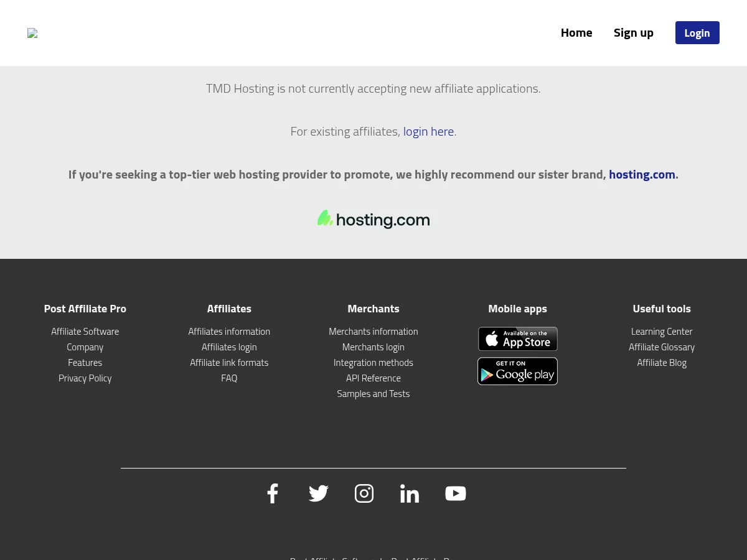This screenshot has height=560, width=747.
Task: Download the app from the App Store badge
Action: [517, 339]
